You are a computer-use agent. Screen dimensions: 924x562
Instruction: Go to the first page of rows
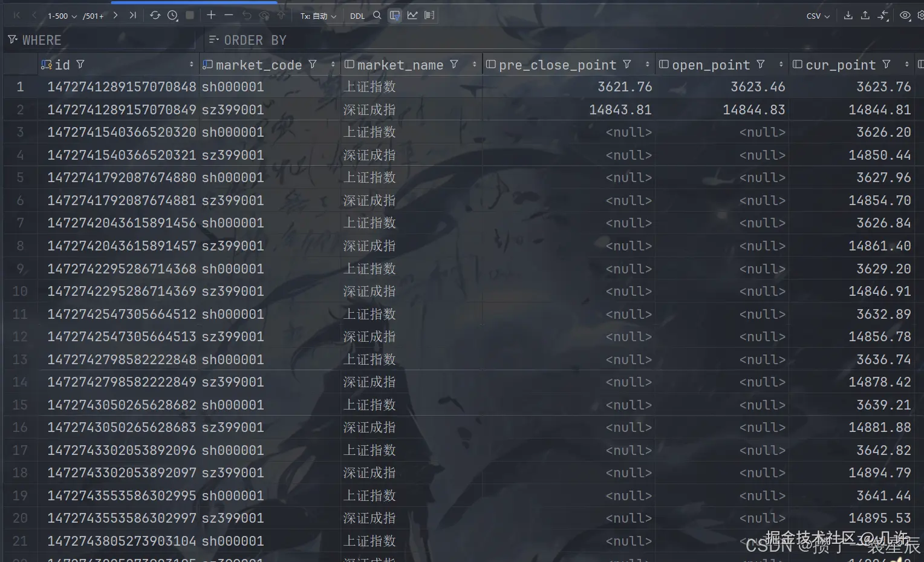pos(17,15)
